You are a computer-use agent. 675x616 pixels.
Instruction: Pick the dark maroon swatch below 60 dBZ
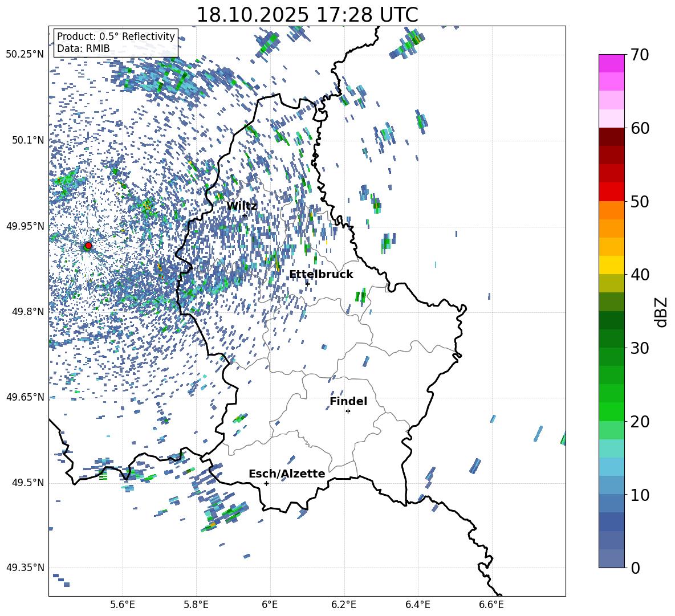tap(612, 137)
